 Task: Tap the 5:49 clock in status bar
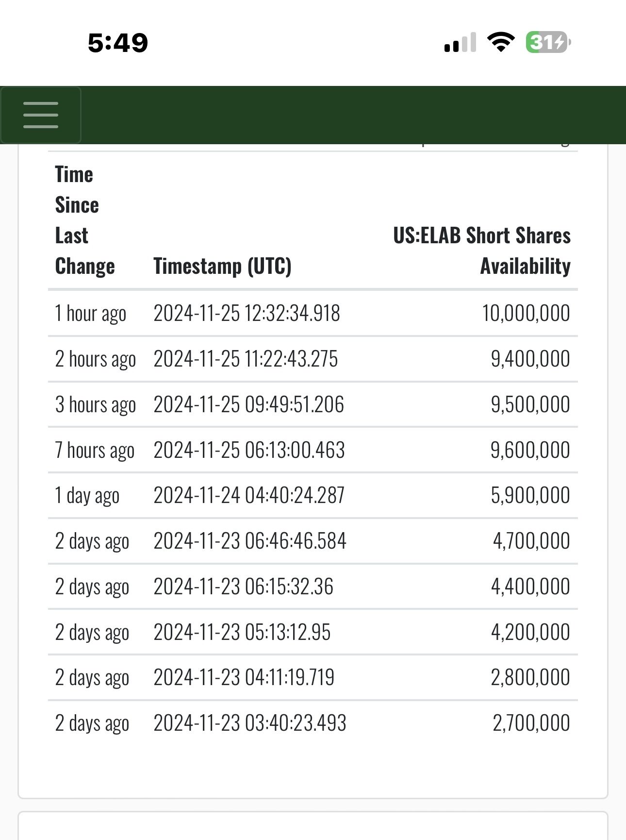tap(118, 43)
